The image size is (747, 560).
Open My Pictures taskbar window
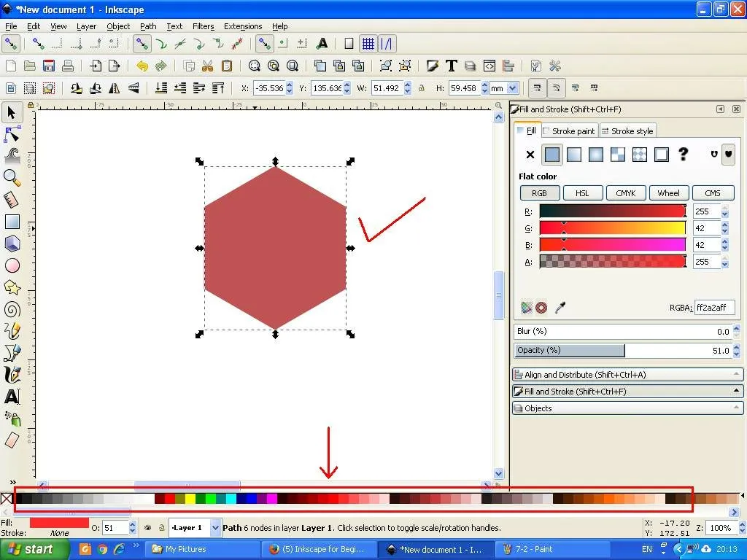203,549
